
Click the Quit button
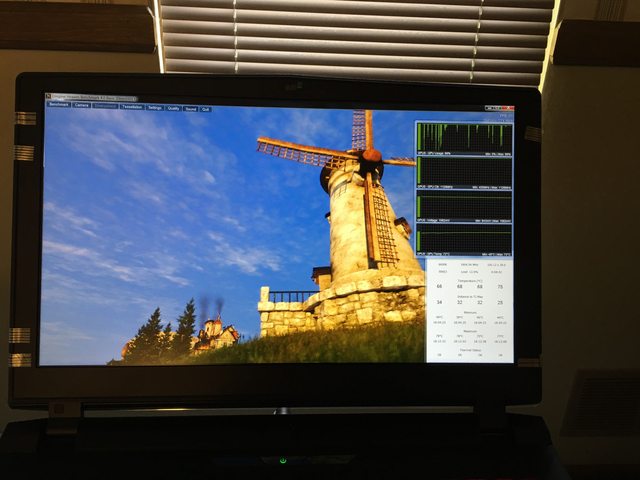coord(206,109)
